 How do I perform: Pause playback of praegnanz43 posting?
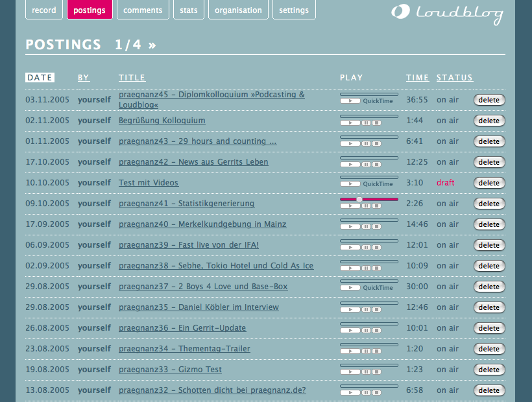pos(366,144)
